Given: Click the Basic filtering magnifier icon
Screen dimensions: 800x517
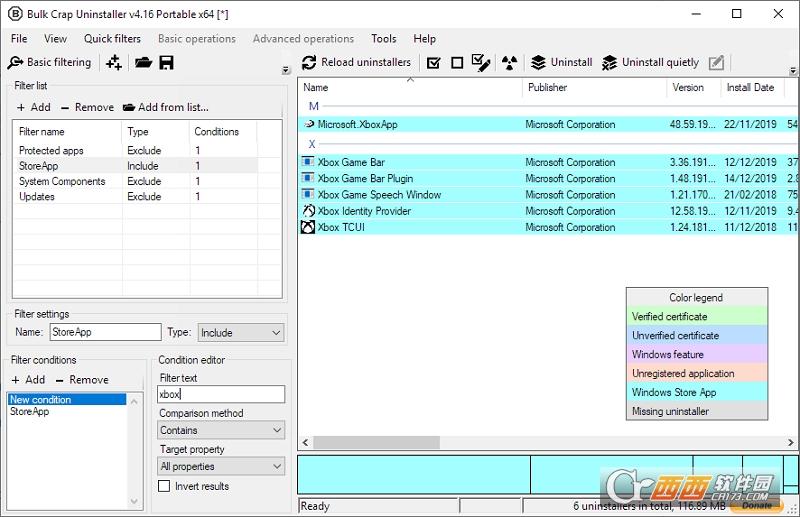Looking at the screenshot, I should (x=15, y=62).
